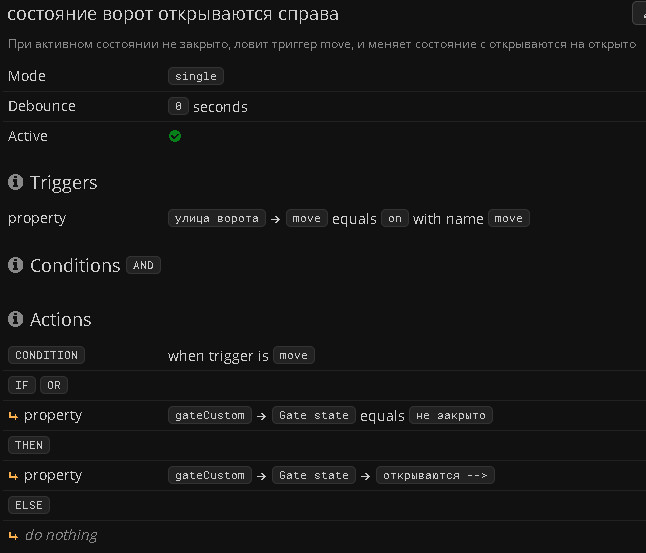Click the 'Gate state' tag in the IF row
The height and width of the screenshot is (553, 646).
pyautogui.click(x=314, y=415)
